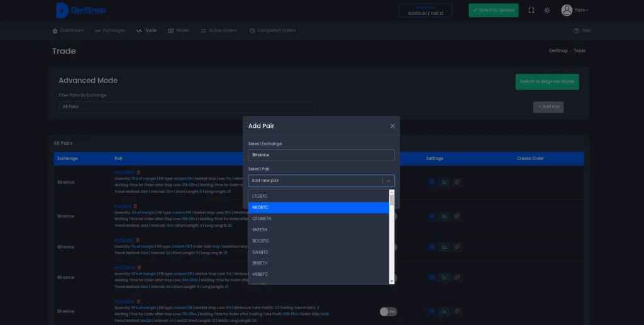Open the Filter Pairs All Pairs dropdown
This screenshot has width=644, height=325.
187,107
